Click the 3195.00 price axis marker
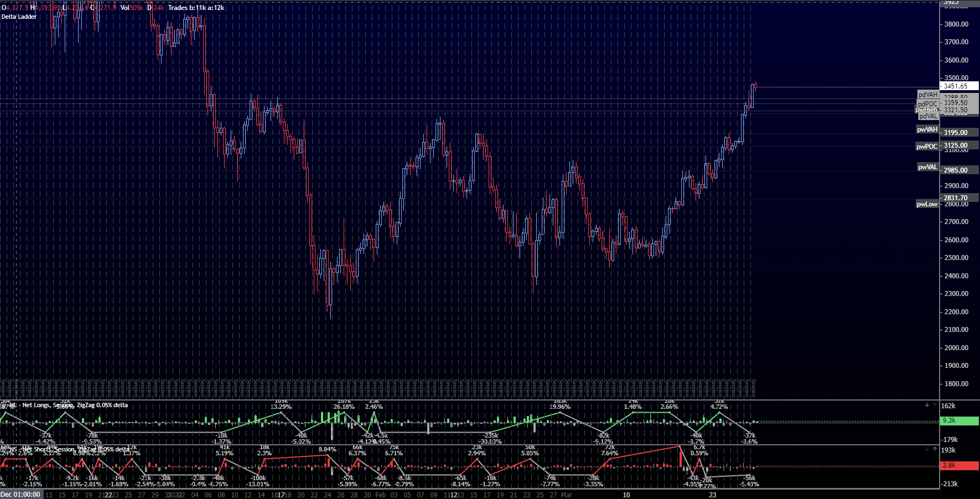Viewport: 980px width, 499px height. pyautogui.click(x=959, y=133)
